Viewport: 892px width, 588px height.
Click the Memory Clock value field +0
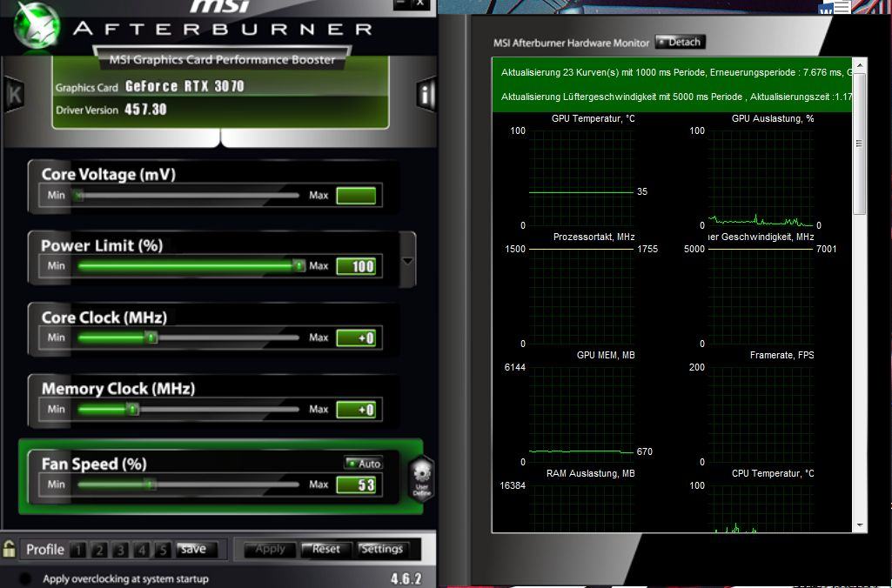click(356, 410)
